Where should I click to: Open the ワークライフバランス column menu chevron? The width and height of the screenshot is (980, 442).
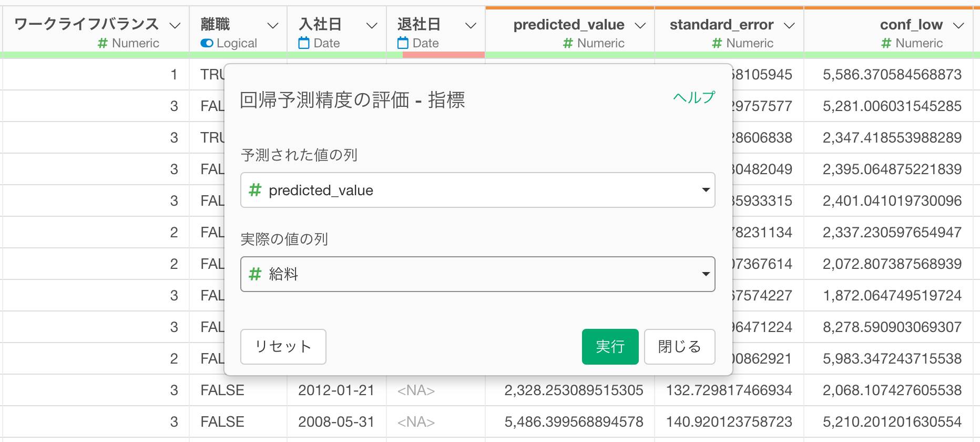point(175,25)
